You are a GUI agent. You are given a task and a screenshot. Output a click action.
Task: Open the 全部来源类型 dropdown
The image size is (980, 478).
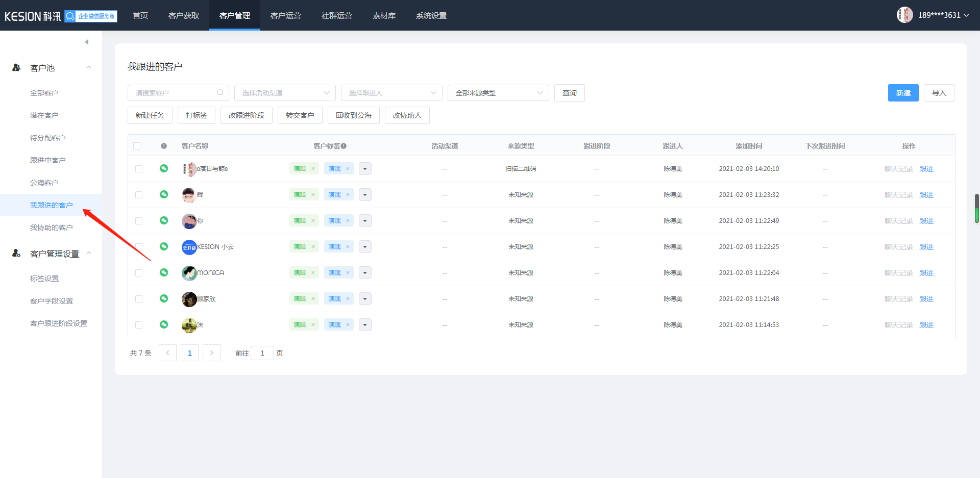click(x=498, y=93)
